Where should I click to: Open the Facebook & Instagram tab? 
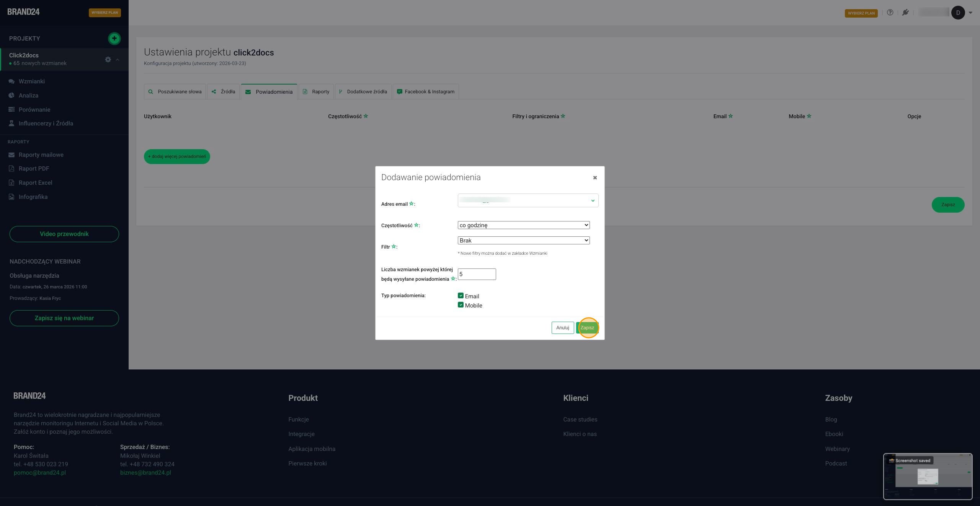[x=426, y=92]
